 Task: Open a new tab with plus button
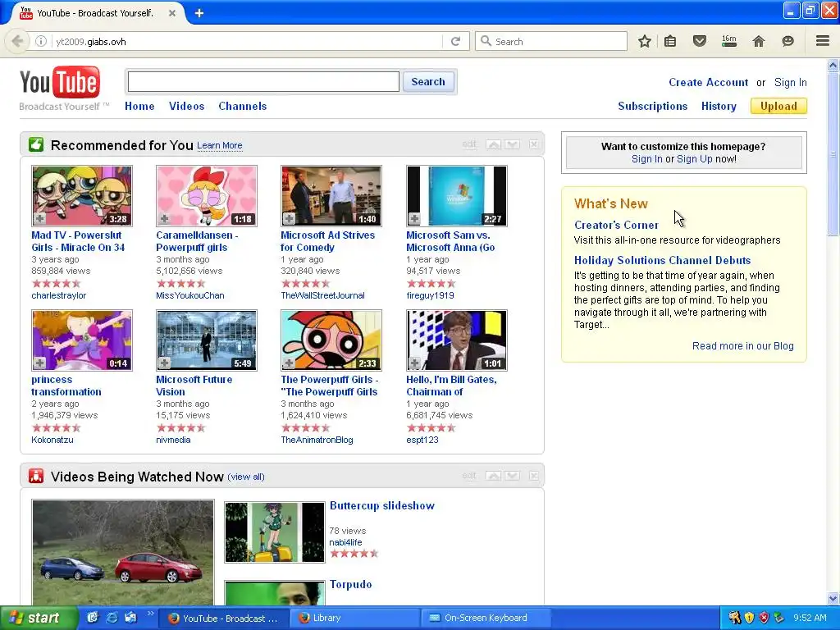tap(199, 13)
